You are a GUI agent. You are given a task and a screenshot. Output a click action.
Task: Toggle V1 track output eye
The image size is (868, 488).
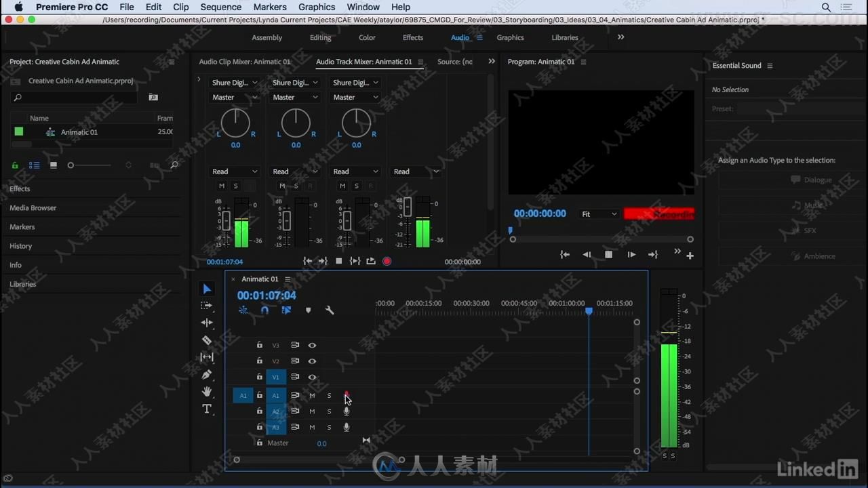(x=312, y=377)
